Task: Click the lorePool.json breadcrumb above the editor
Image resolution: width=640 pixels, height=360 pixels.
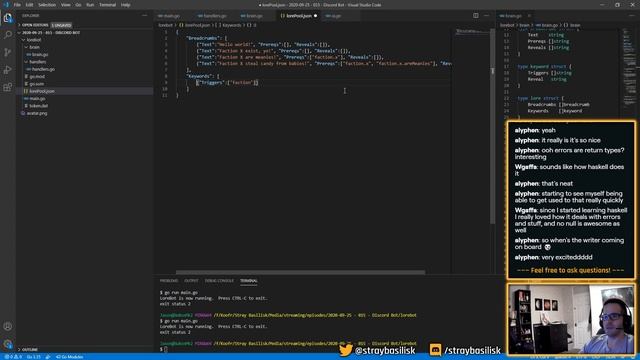Action: pyautogui.click(x=195, y=25)
